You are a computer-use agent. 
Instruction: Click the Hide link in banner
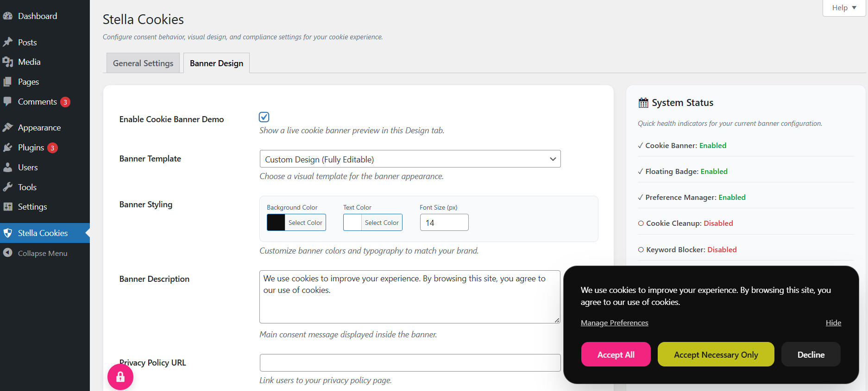point(833,323)
